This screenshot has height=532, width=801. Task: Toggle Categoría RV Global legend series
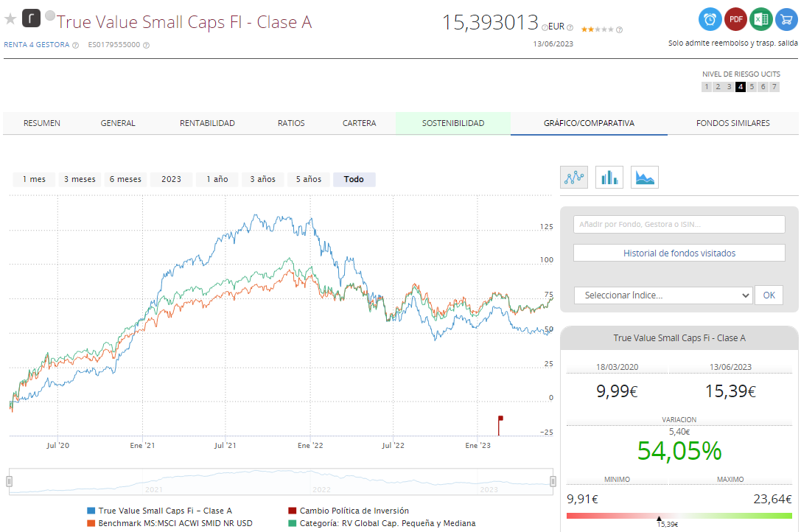tap(387, 523)
